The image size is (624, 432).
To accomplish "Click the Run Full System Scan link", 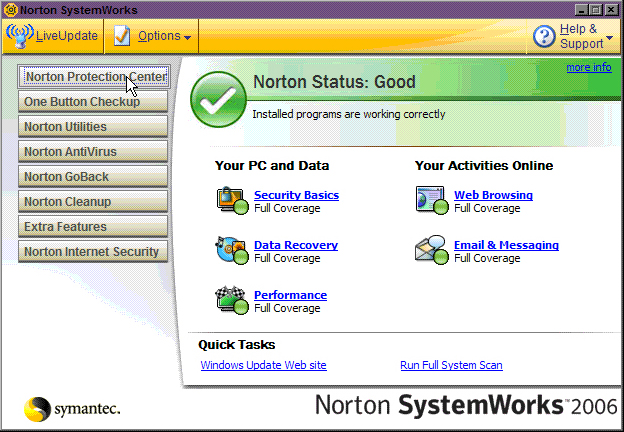I will (451, 365).
